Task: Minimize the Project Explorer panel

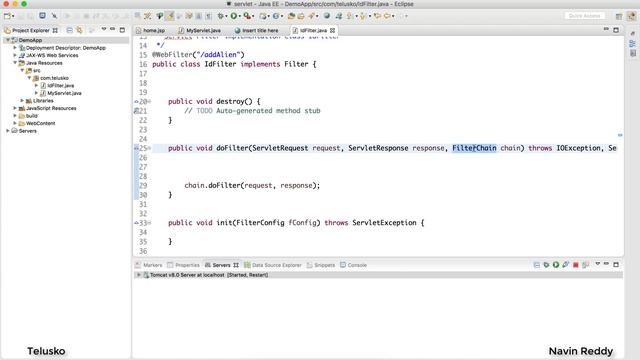Action: [x=113, y=29]
